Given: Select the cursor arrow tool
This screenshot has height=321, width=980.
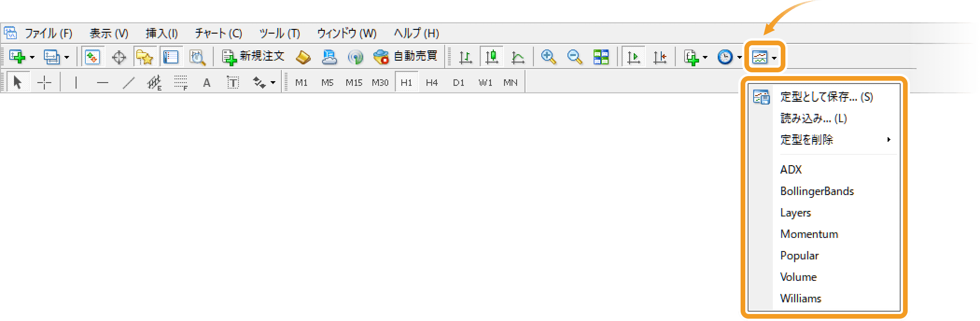Looking at the screenshot, I should [x=18, y=83].
